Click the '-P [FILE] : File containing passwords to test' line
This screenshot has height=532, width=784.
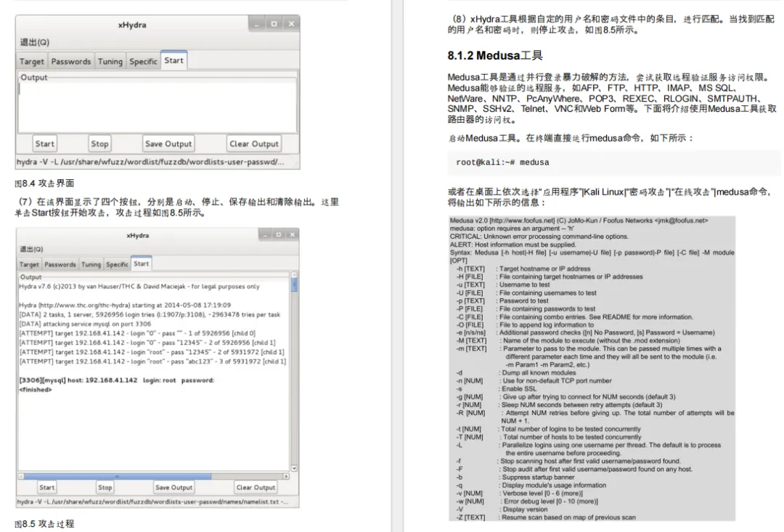click(526, 309)
